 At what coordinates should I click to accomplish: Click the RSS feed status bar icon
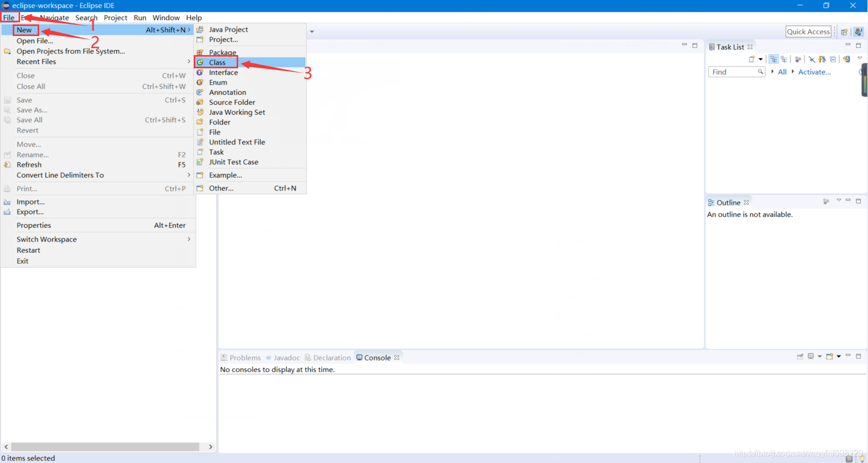(x=849, y=459)
